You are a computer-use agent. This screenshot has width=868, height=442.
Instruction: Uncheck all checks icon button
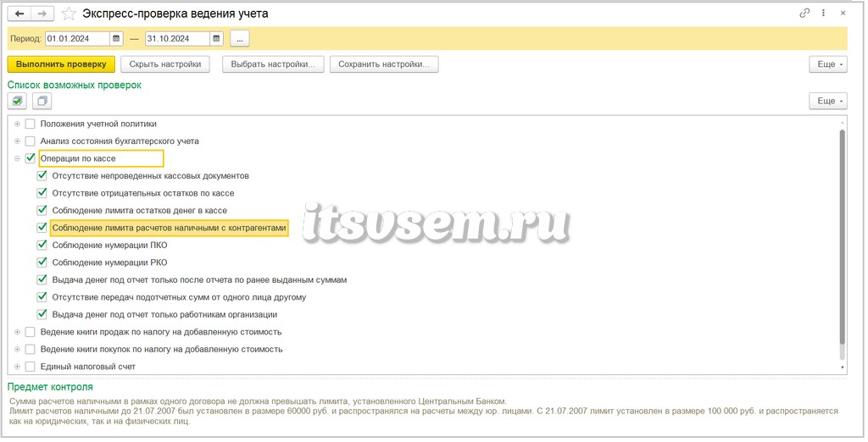[42, 102]
